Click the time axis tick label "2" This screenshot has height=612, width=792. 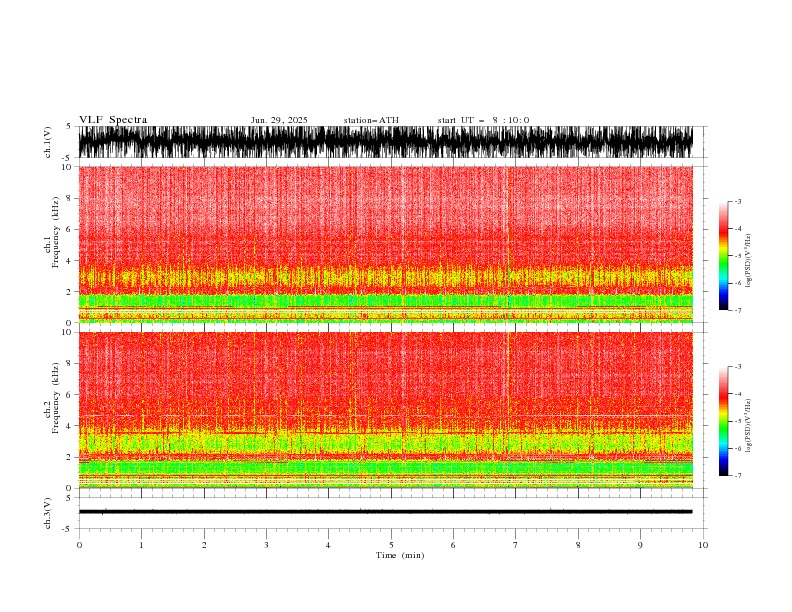point(204,545)
